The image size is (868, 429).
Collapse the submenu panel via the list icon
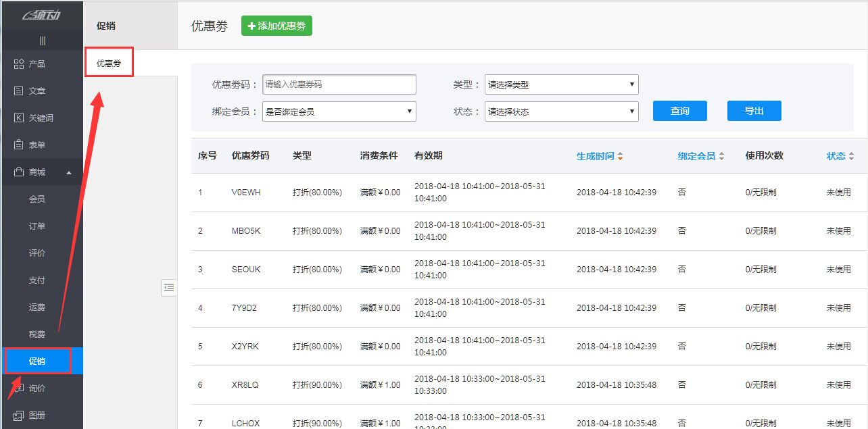coord(168,288)
